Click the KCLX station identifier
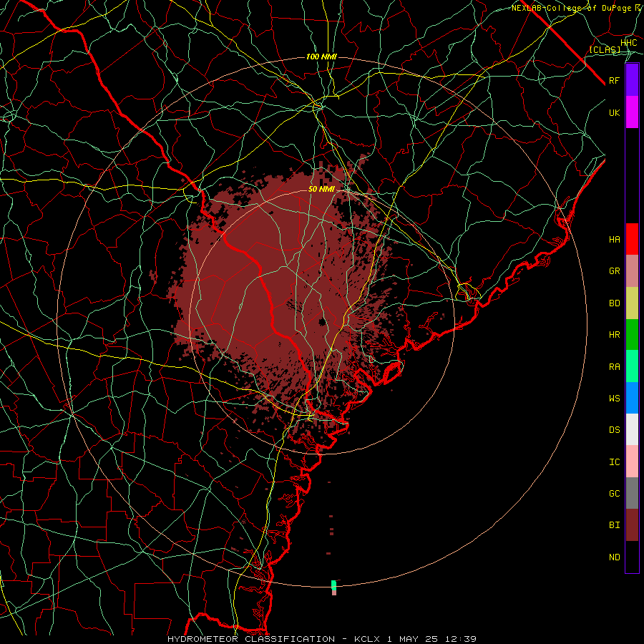Image resolution: width=644 pixels, height=644 pixels. (367, 639)
